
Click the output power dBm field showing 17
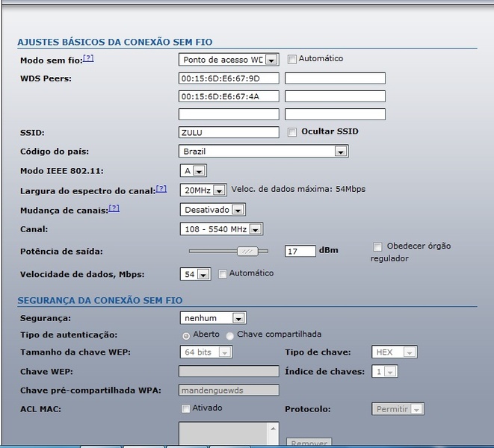point(300,251)
